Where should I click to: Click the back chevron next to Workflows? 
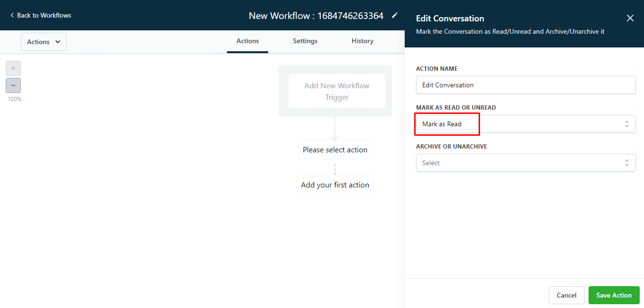pyautogui.click(x=12, y=15)
